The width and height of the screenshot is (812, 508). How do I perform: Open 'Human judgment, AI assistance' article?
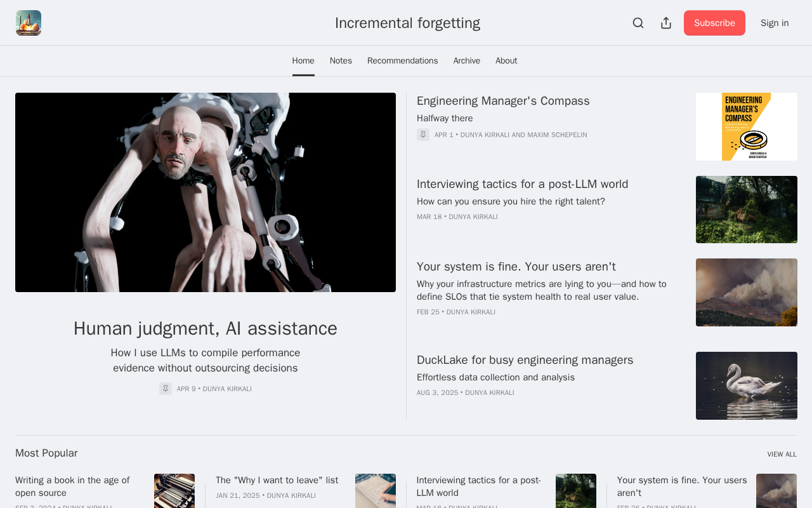coord(206,328)
